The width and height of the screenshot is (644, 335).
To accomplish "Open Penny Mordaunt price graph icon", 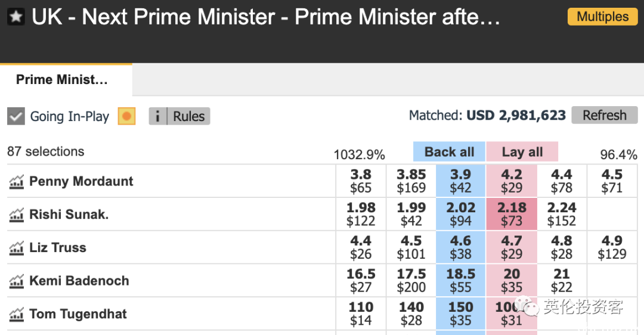I will [x=17, y=181].
